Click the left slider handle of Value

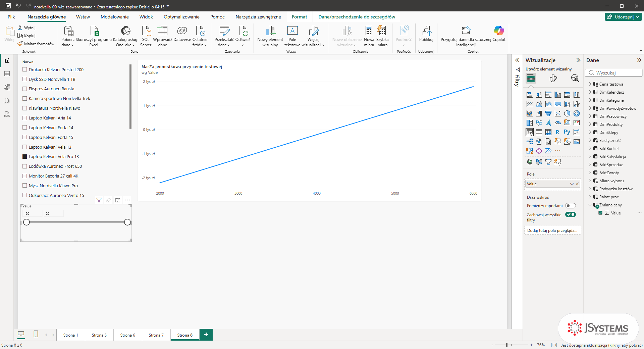point(26,222)
